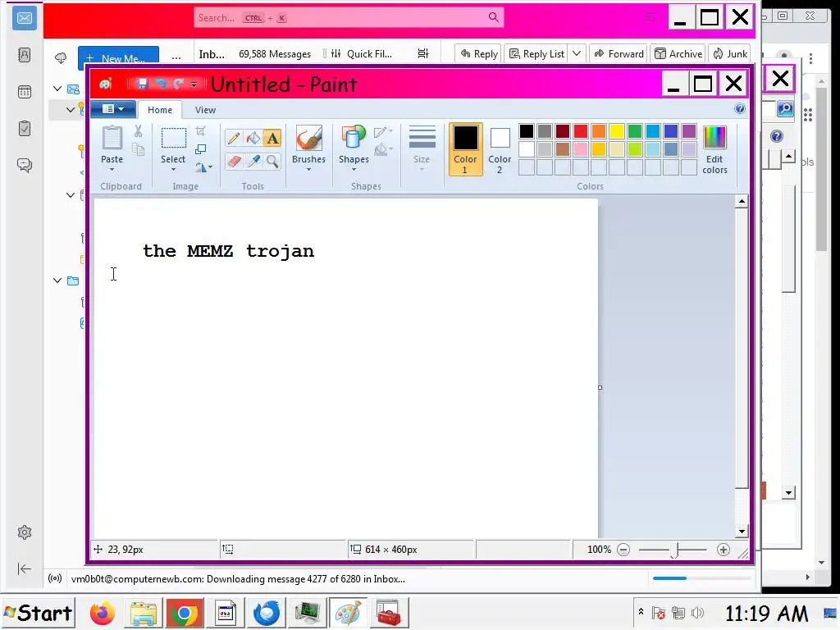
Task: Expand the Shapes dropdown arrow
Action: [x=354, y=169]
